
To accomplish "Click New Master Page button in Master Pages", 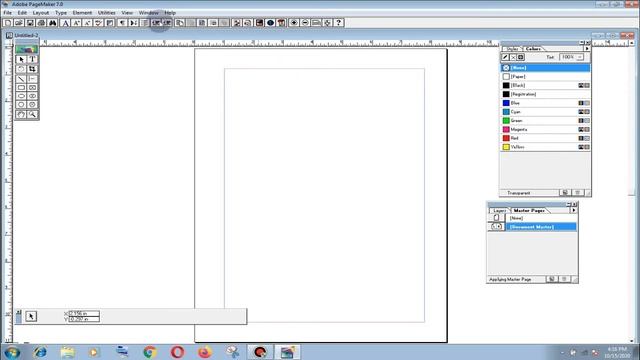I will click(x=551, y=279).
